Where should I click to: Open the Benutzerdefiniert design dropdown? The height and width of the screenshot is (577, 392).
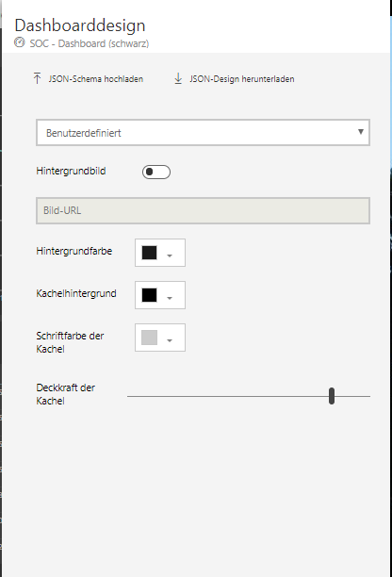[203, 133]
